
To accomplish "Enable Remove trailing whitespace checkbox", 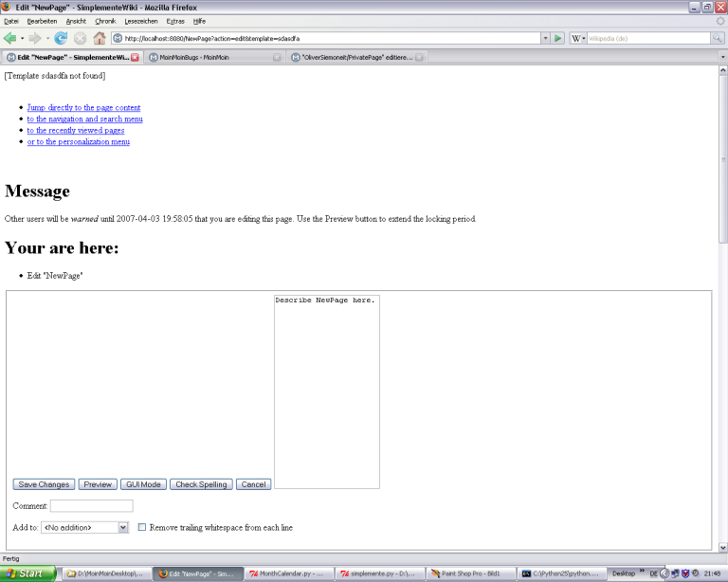I will coord(142,527).
